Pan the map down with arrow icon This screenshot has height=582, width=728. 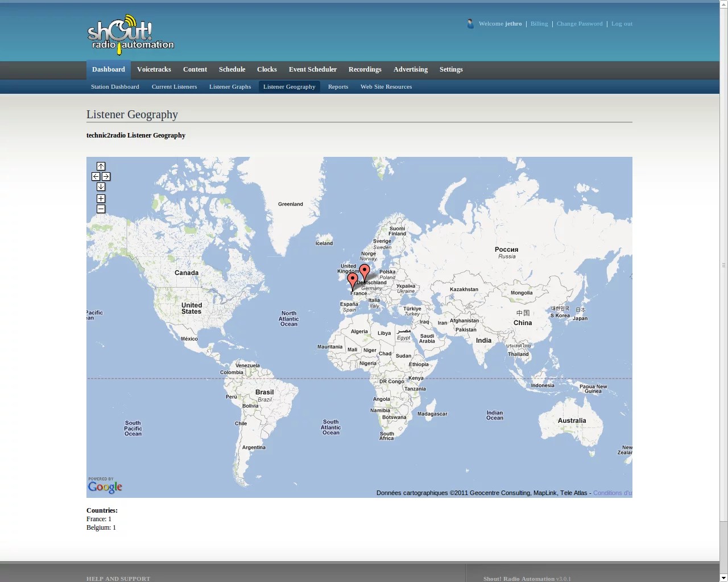tap(101, 186)
